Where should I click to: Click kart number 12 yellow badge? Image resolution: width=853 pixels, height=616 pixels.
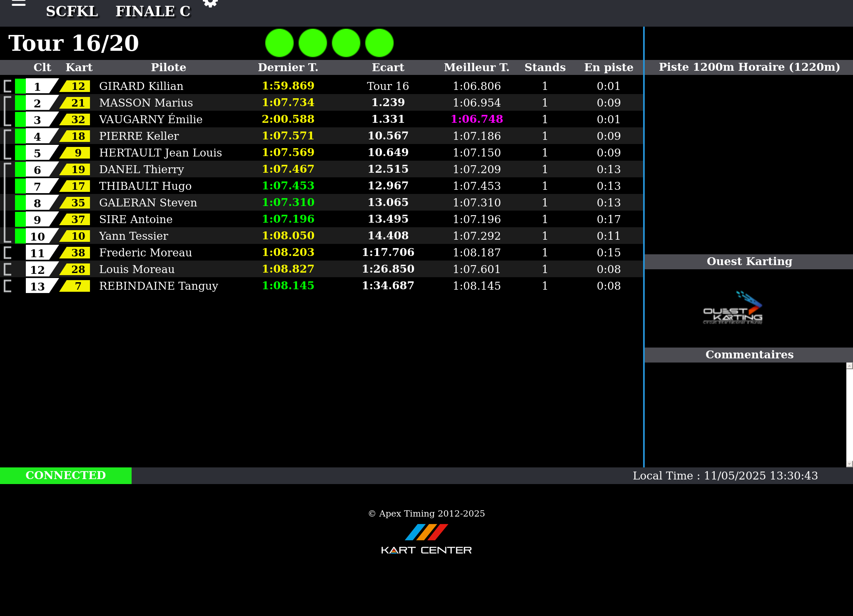pos(77,86)
